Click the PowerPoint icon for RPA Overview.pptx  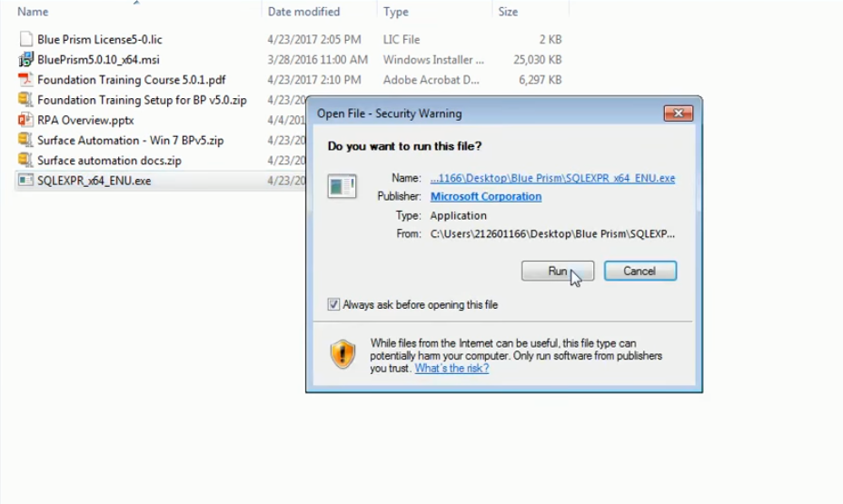tap(25, 120)
